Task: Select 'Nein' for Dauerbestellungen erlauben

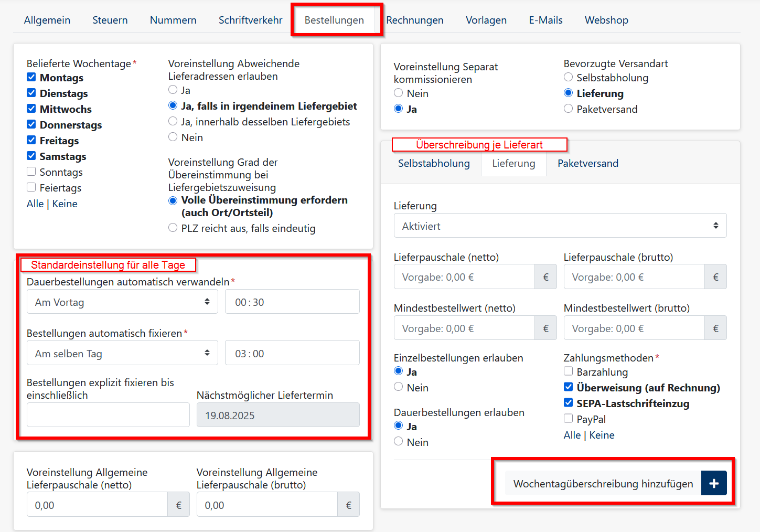Action: [398, 442]
